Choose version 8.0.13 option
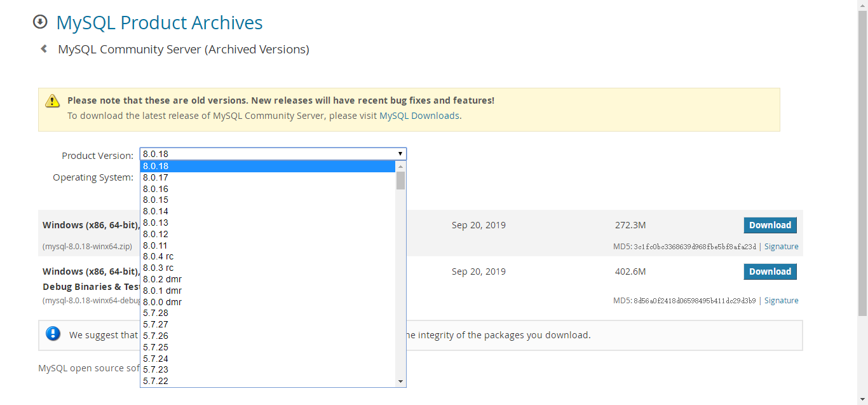 tap(268, 223)
